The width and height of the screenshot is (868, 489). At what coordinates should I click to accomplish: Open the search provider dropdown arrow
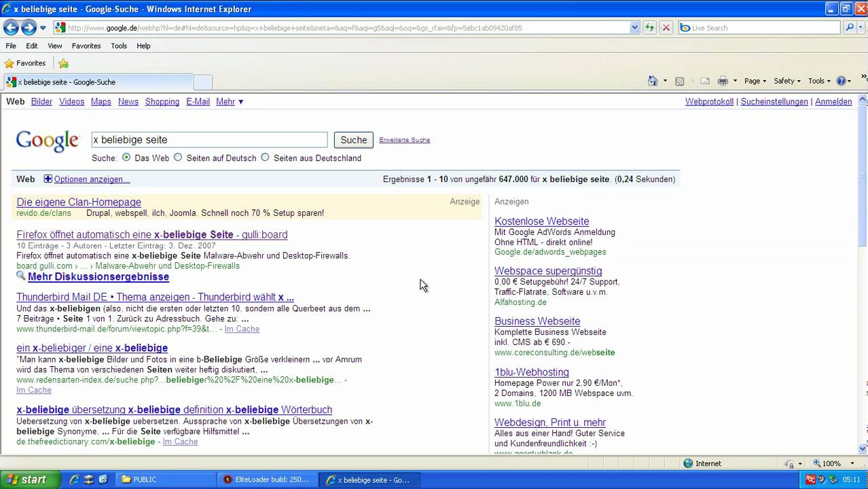tap(861, 28)
